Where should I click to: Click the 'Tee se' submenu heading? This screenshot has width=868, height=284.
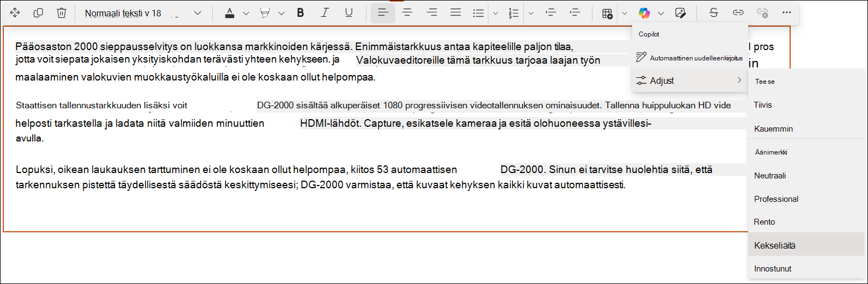[x=765, y=82]
